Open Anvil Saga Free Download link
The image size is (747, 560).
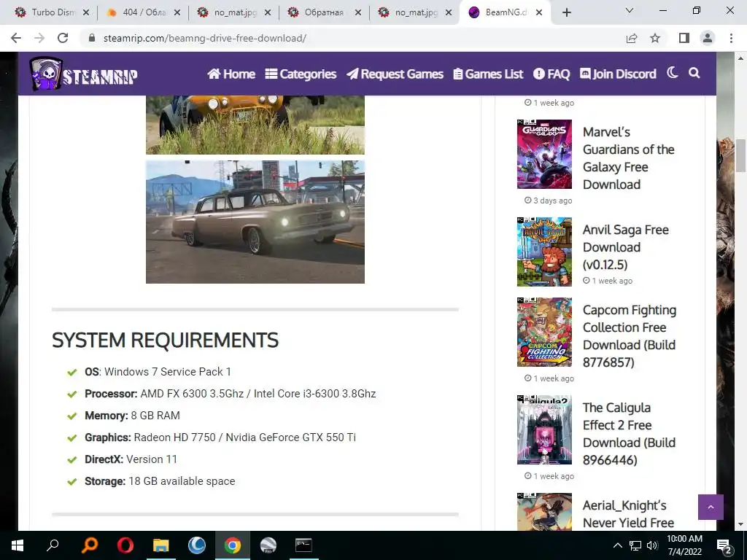point(625,247)
